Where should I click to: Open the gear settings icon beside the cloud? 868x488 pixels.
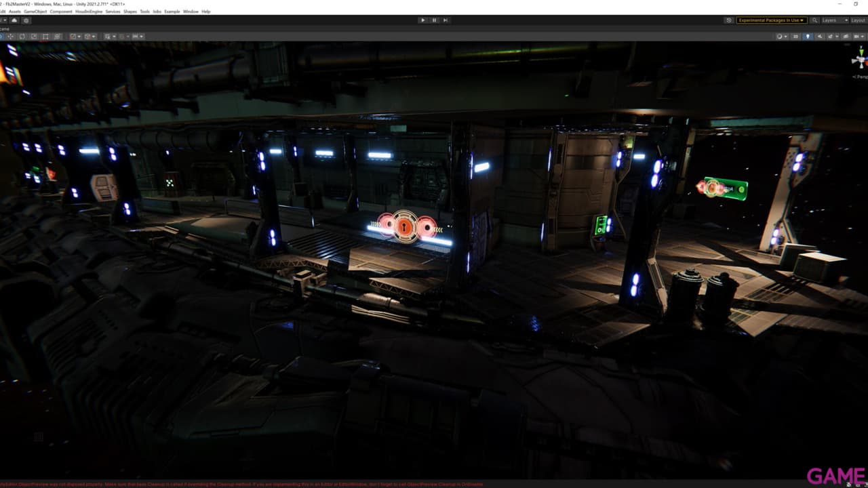[26, 20]
